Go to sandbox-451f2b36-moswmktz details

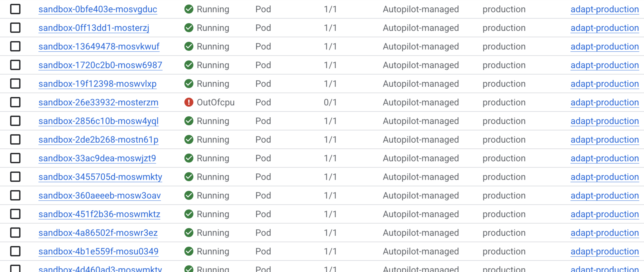tap(99, 214)
